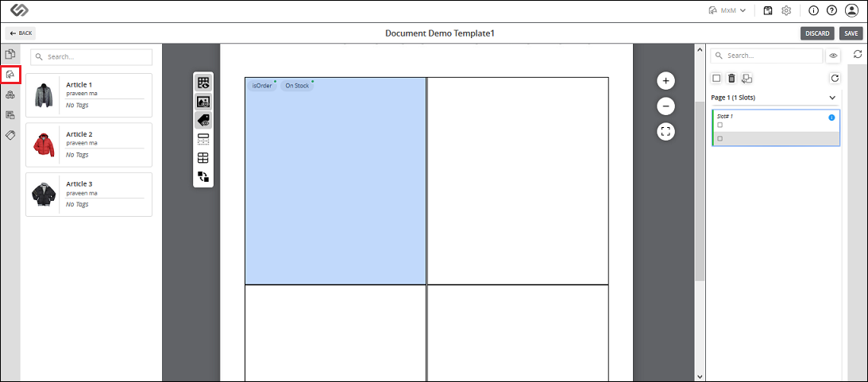Fit canvas to screen with fullscreen icon
The width and height of the screenshot is (868, 382).
tap(665, 132)
